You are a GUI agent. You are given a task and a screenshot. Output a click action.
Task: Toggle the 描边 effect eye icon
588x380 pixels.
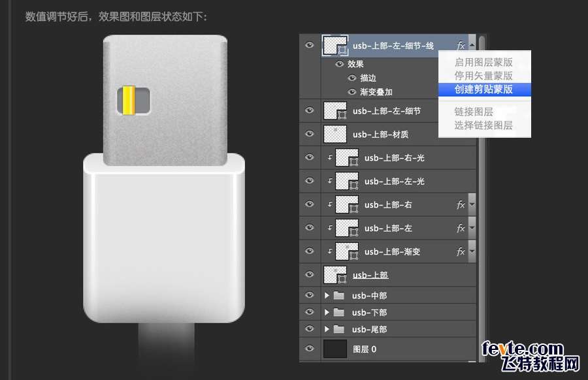tap(351, 78)
